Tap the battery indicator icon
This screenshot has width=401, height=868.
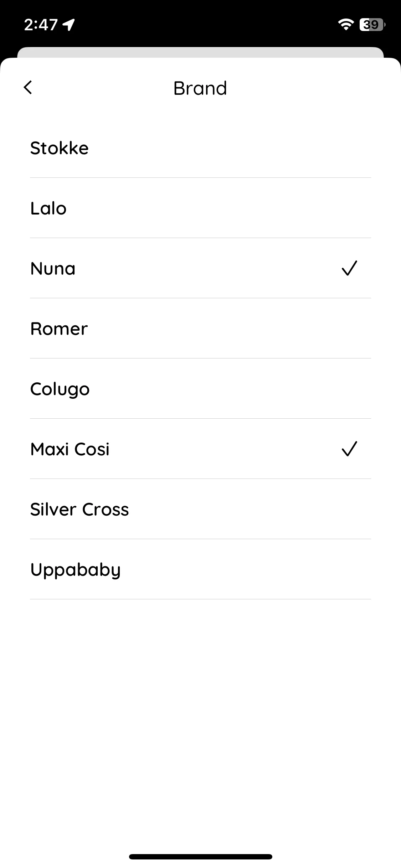[372, 24]
